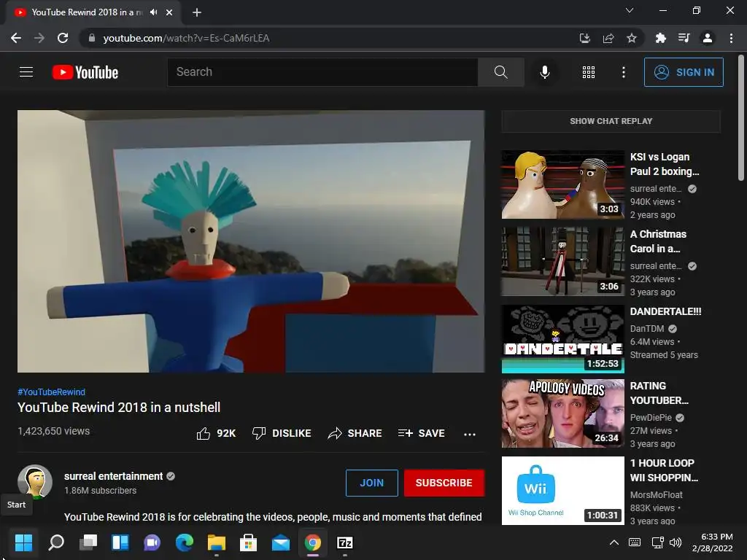747x560 pixels.
Task: Like the video with thumbs up
Action: 216,433
